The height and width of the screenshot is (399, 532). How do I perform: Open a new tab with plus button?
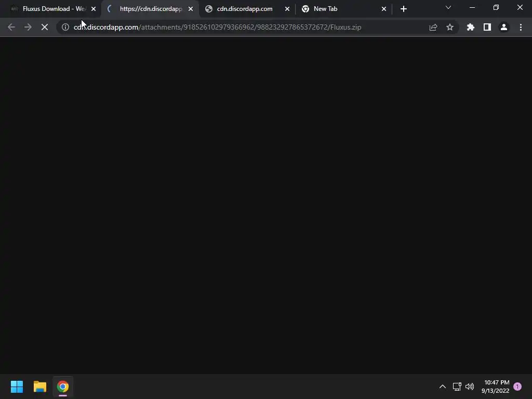coord(403,9)
